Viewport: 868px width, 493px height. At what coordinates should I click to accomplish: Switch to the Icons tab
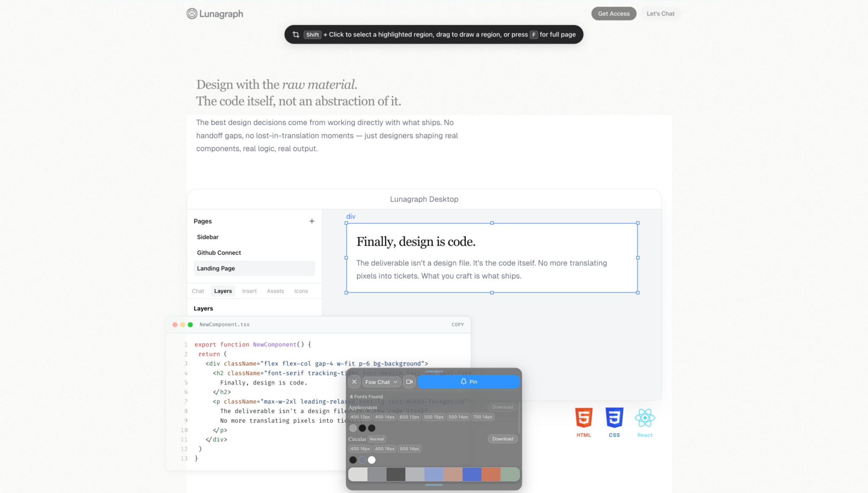pyautogui.click(x=301, y=291)
